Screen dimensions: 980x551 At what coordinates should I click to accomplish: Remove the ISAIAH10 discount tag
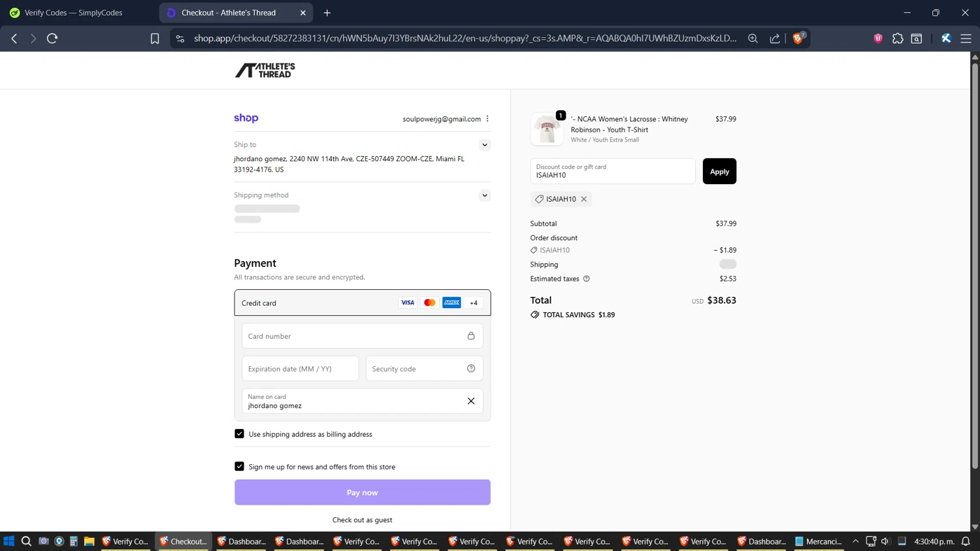[x=584, y=199]
